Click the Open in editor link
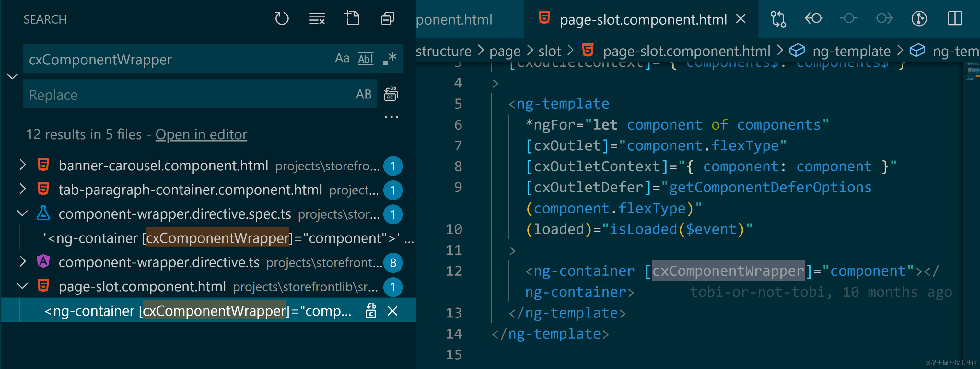This screenshot has height=369, width=980. point(201,135)
